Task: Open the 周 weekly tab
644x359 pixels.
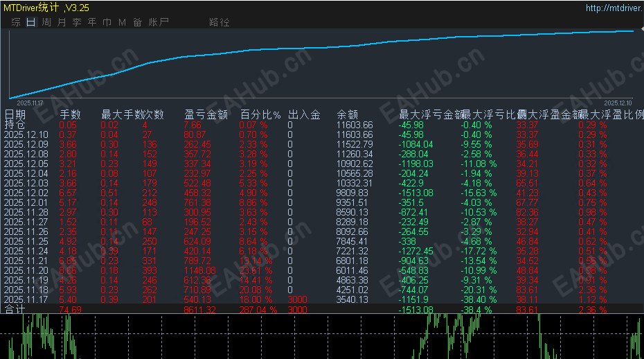Action: click(46, 22)
